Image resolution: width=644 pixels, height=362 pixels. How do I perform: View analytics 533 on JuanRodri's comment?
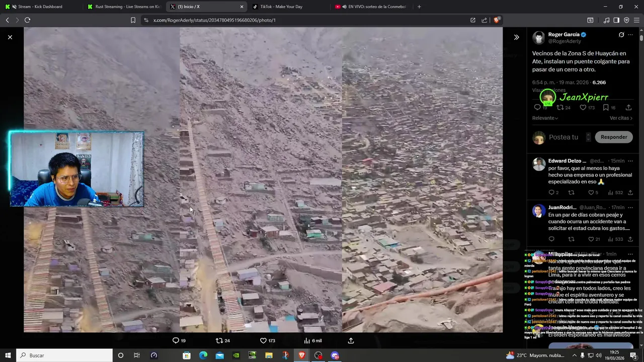pyautogui.click(x=615, y=239)
